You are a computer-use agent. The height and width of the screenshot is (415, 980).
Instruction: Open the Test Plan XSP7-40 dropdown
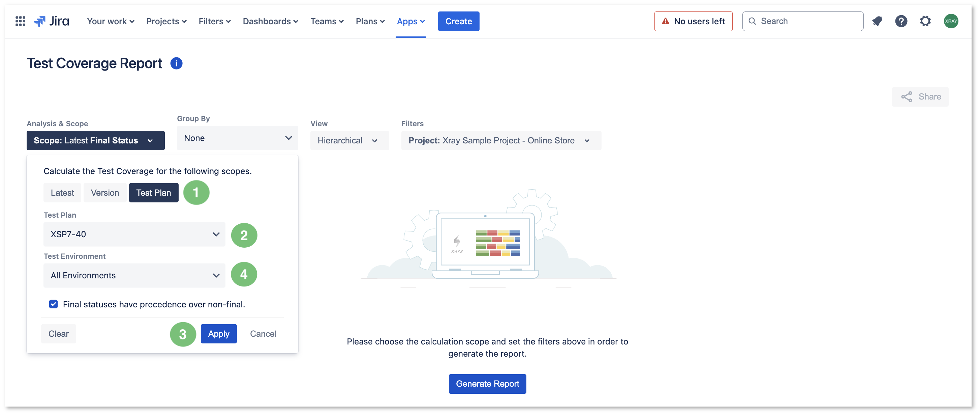coord(134,234)
